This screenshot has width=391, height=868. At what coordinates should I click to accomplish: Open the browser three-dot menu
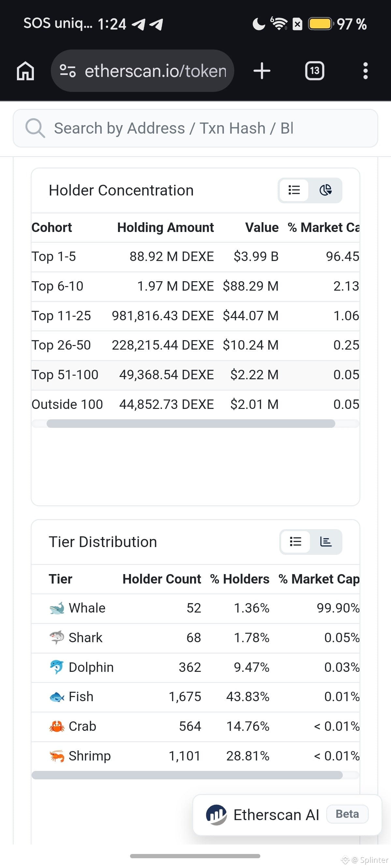click(365, 71)
